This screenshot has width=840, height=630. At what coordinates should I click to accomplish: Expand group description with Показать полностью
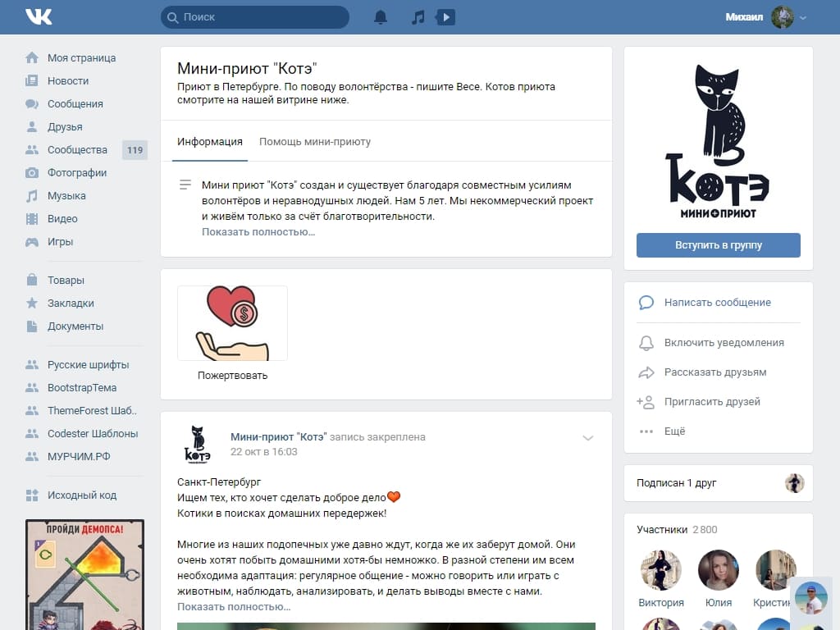258,232
